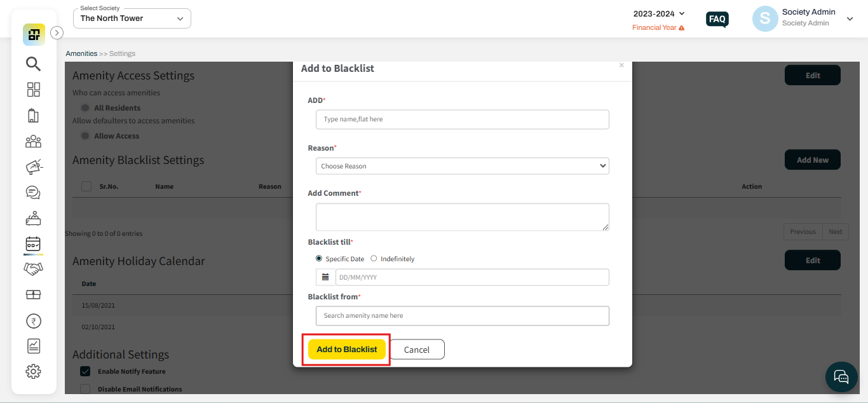Open the live chat support bubble

tap(841, 377)
